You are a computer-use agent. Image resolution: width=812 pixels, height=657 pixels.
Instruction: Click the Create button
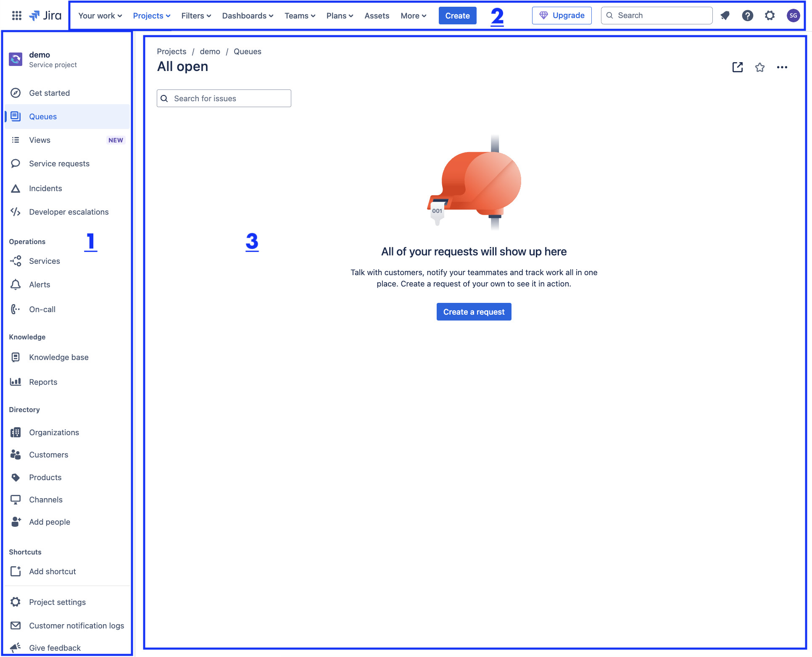457,16
